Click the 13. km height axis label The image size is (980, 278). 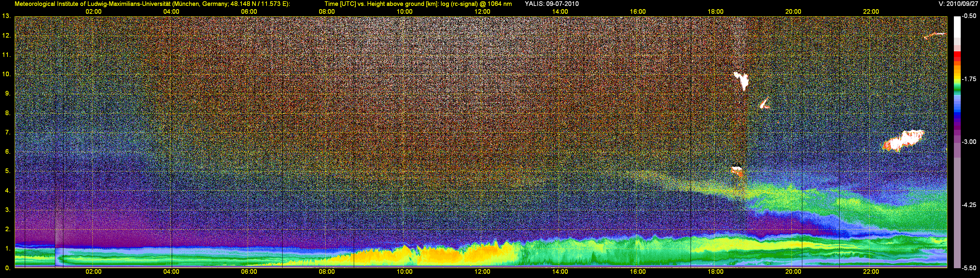[6, 16]
